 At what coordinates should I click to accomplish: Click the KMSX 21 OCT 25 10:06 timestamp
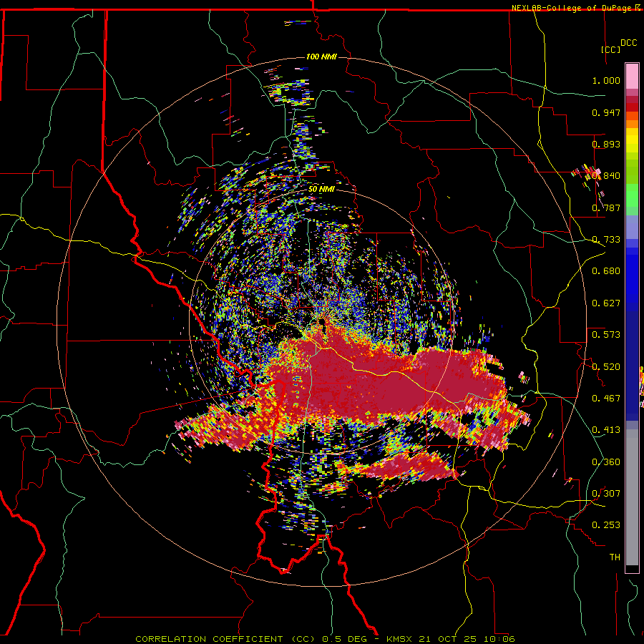coord(451,639)
